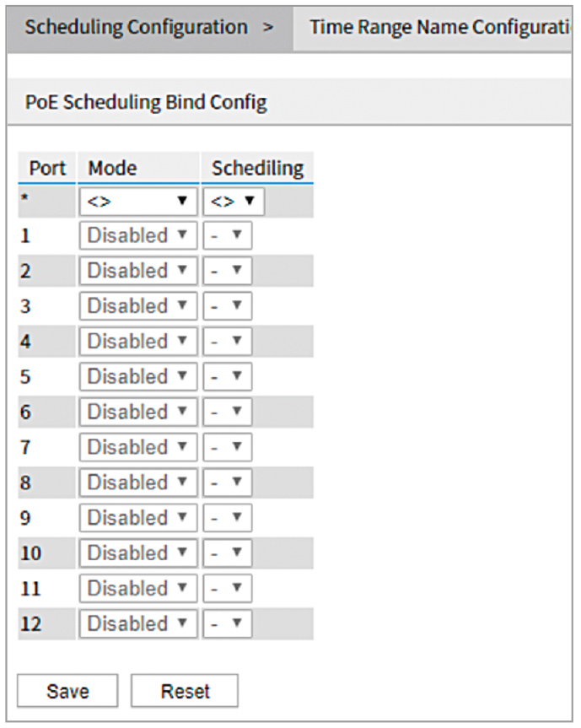Open wildcard row Scheduling dropdown
The height and width of the screenshot is (728, 581).
tap(233, 202)
